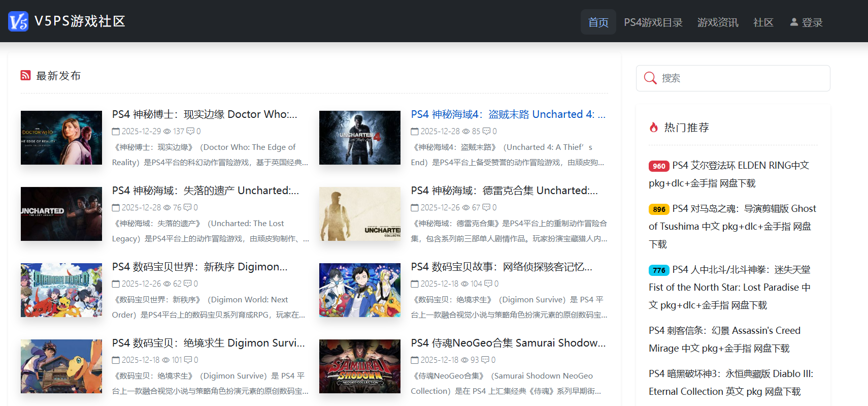Screen dimensions: 868x406
Task: Open 游戏资讯 nav item
Action: [718, 22]
